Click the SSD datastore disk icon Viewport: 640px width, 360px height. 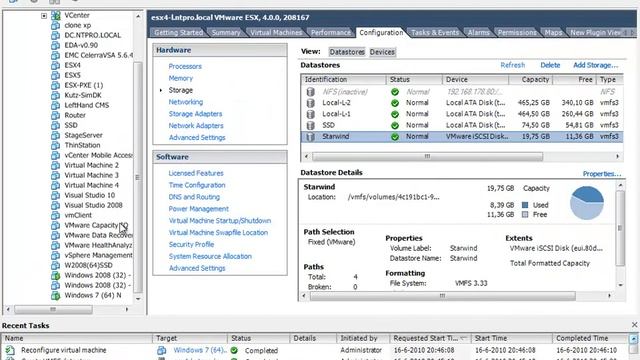point(311,125)
